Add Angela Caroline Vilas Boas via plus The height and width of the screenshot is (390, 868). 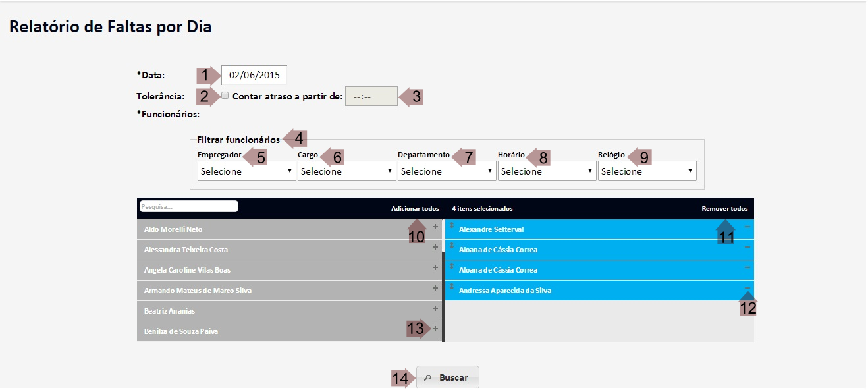click(435, 267)
